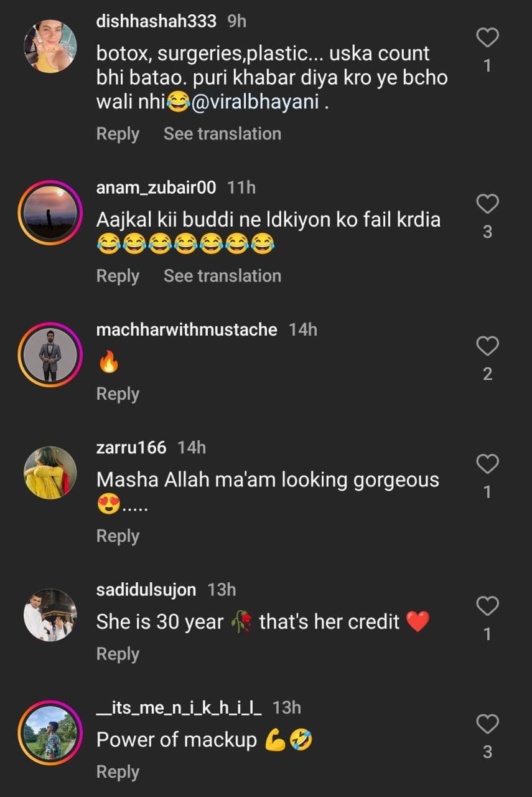View __its_me_n_i_k_h_i_l_'s story avatar

(50, 733)
